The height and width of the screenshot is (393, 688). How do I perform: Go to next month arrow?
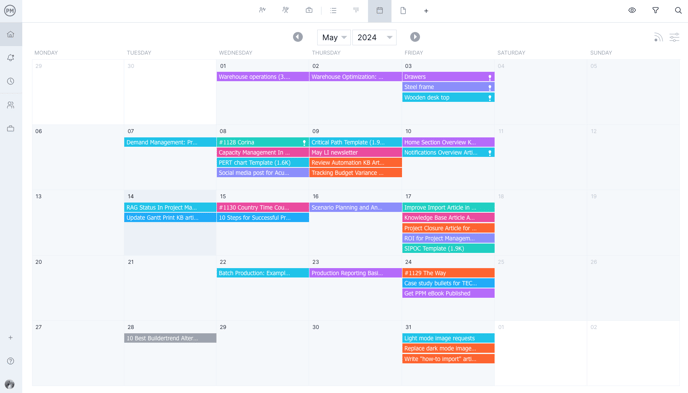tap(415, 37)
